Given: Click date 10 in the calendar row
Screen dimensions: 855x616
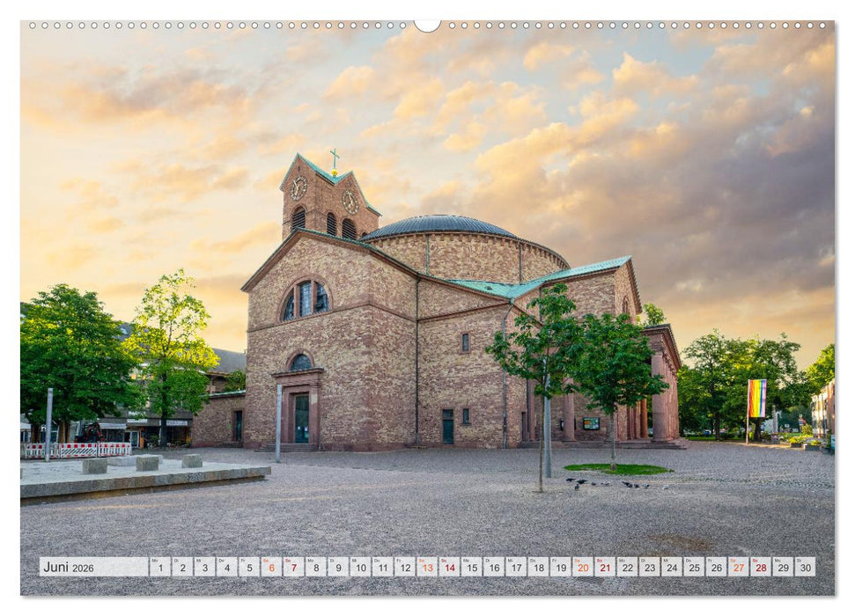Looking at the screenshot, I should [x=361, y=566].
